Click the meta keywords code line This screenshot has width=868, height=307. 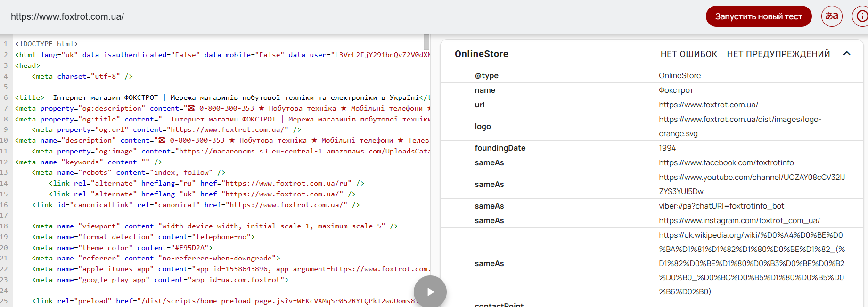(x=89, y=162)
